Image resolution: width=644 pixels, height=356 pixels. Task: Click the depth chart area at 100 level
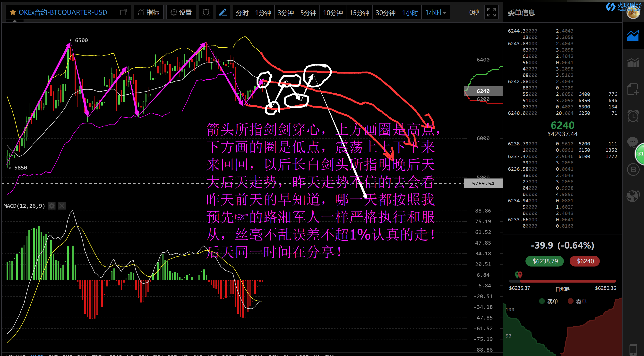[x=510, y=310]
